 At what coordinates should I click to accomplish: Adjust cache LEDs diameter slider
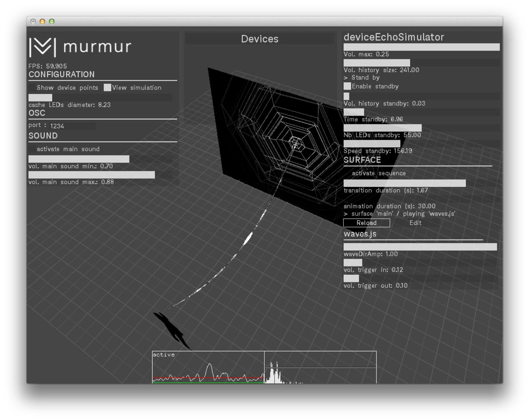(x=100, y=97)
